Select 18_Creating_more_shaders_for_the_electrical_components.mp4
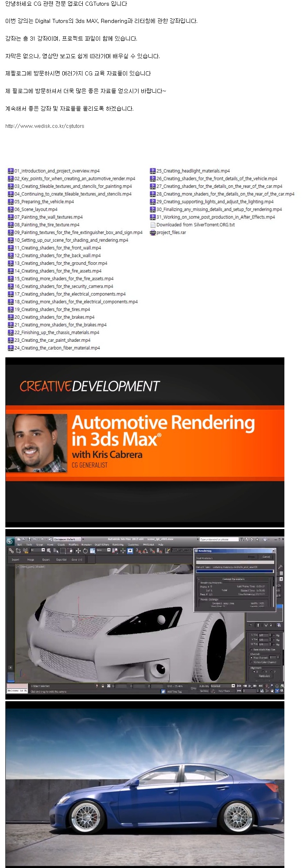This screenshot has width=302, height=868. [x=76, y=302]
